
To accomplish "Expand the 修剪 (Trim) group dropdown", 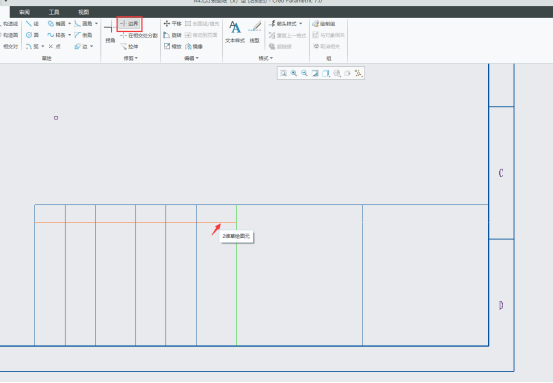I will click(131, 58).
